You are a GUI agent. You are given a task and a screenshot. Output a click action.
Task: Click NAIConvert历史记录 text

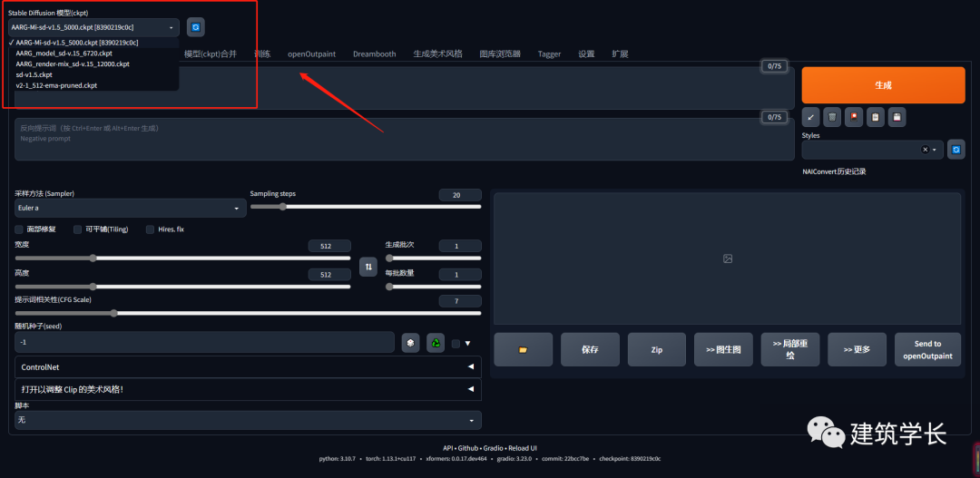[x=834, y=171]
